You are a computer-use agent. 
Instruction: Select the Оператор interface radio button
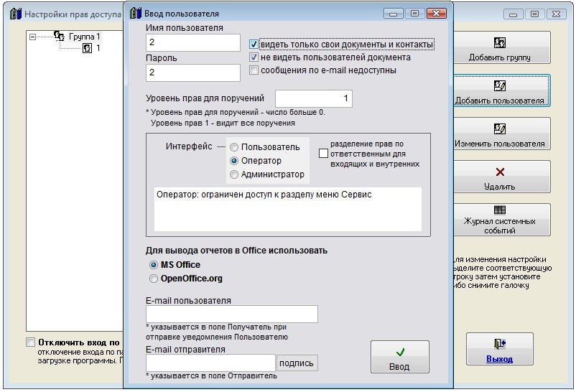coord(234,161)
